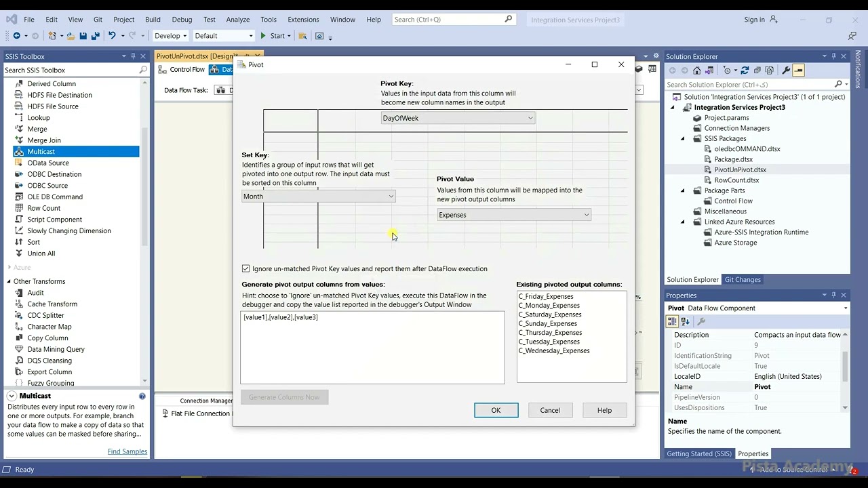Click Alphabetical sort icon in Properties panel

686,321
